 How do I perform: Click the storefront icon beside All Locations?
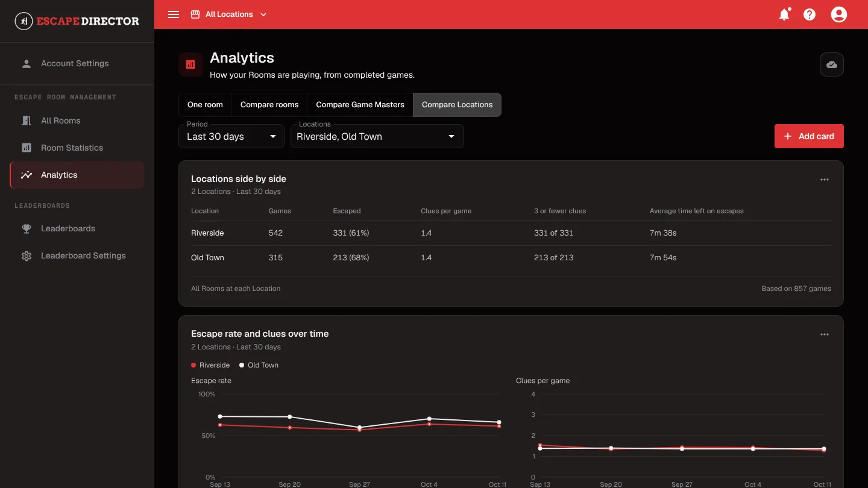click(195, 14)
